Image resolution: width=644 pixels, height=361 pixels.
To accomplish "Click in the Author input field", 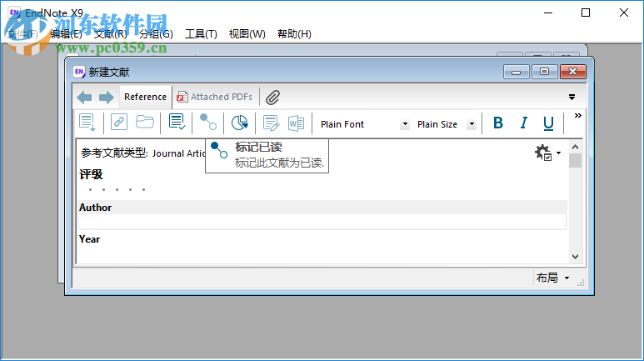I will [322, 222].
